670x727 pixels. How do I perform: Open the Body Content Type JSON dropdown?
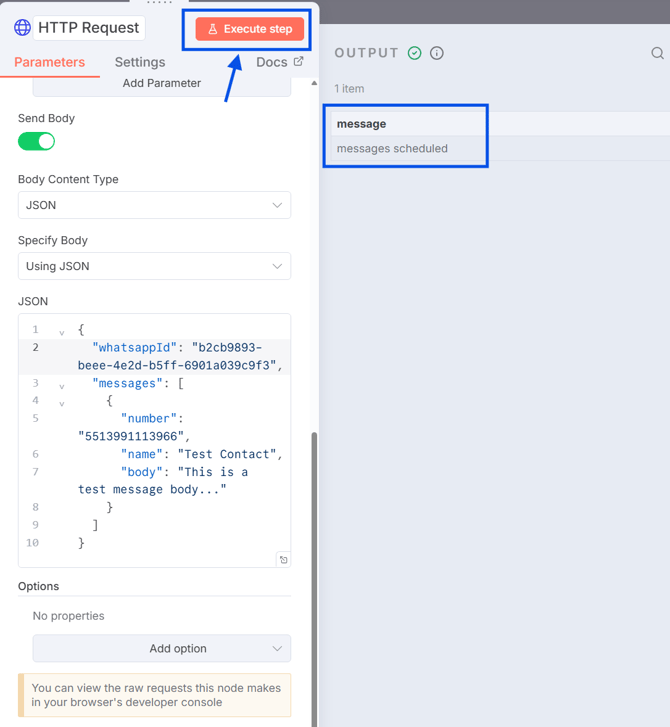tap(154, 205)
